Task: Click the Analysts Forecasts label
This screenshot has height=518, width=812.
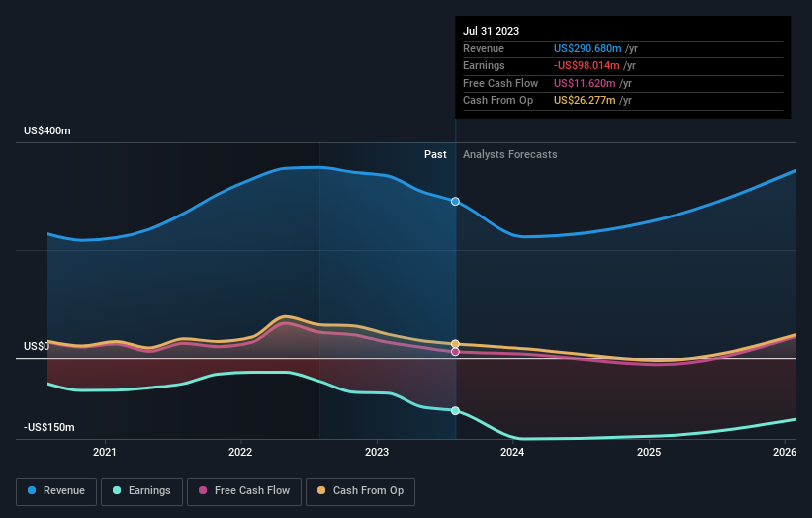Action: point(510,154)
